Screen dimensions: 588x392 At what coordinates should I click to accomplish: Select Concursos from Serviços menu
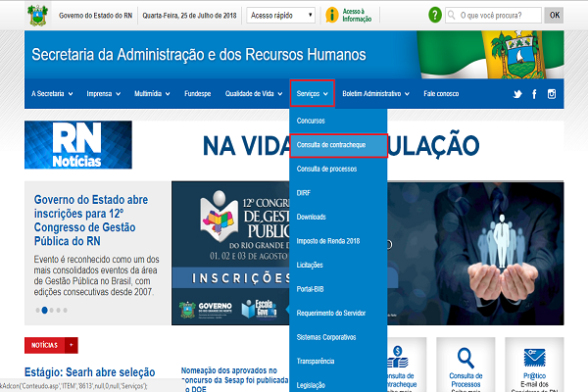(338, 121)
